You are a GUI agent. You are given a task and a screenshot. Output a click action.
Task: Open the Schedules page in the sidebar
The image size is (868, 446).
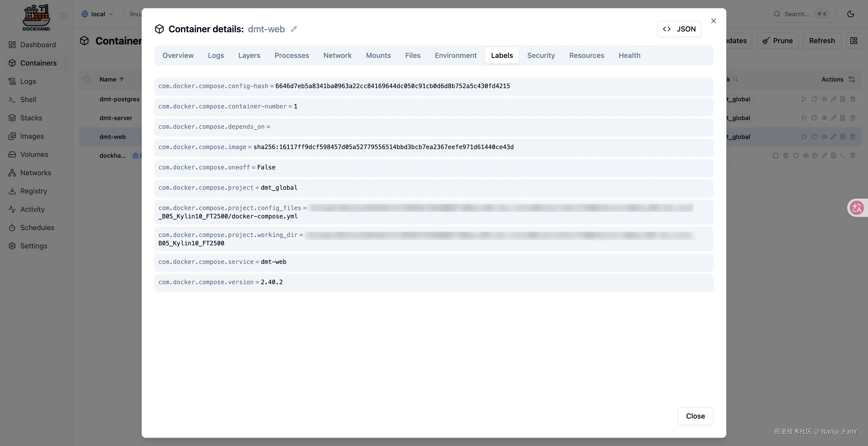37,228
